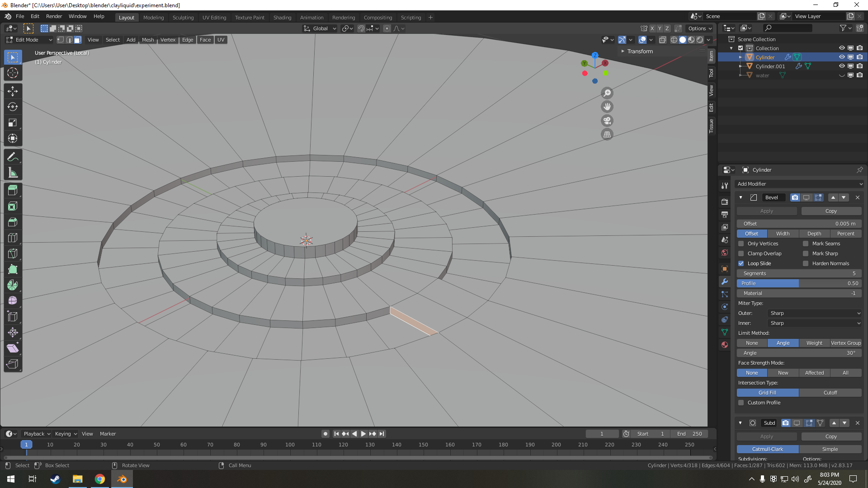868x488 pixels.
Task: Switch orthographic/perspective grid icon
Action: coord(607,134)
